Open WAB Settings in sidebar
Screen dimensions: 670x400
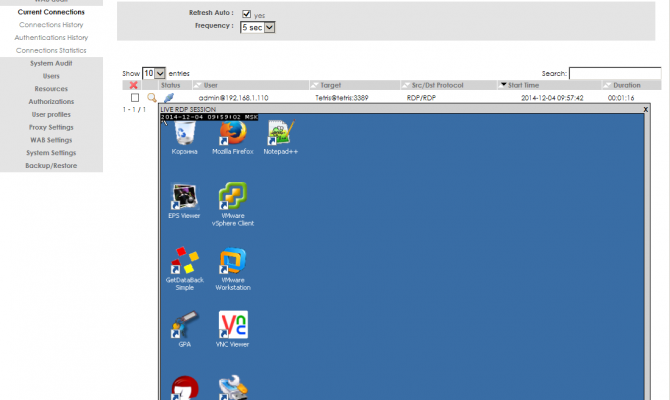click(51, 140)
